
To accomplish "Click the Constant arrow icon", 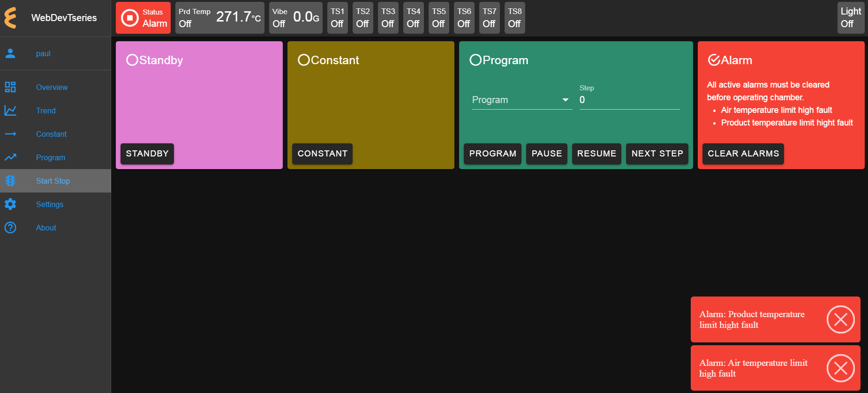I will 10,134.
